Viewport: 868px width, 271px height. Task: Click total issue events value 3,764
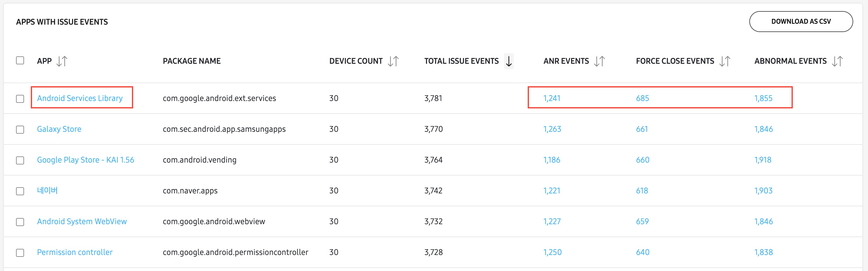point(433,160)
